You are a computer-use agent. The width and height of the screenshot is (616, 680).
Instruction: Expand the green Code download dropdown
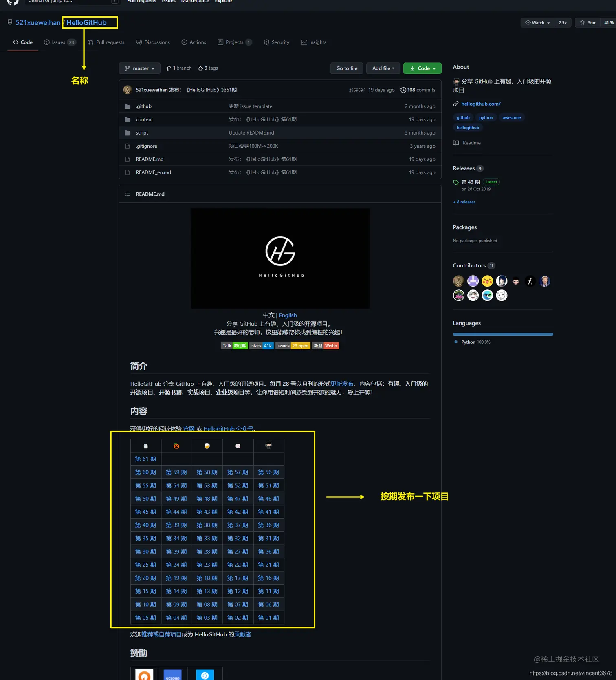(x=422, y=68)
